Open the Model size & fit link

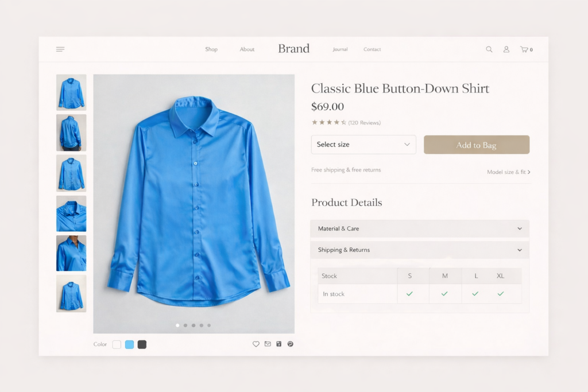tap(508, 172)
